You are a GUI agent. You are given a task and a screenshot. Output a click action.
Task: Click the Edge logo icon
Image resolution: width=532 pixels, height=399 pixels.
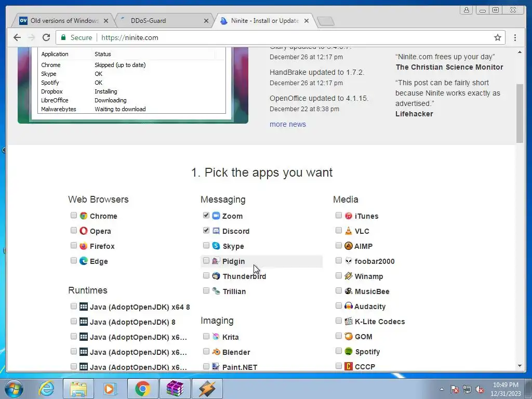click(84, 261)
